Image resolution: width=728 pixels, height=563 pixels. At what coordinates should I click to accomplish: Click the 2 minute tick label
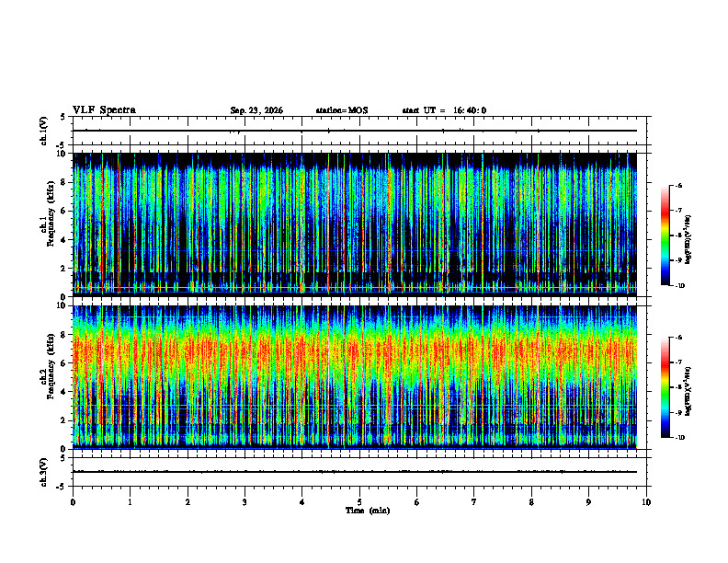click(188, 502)
